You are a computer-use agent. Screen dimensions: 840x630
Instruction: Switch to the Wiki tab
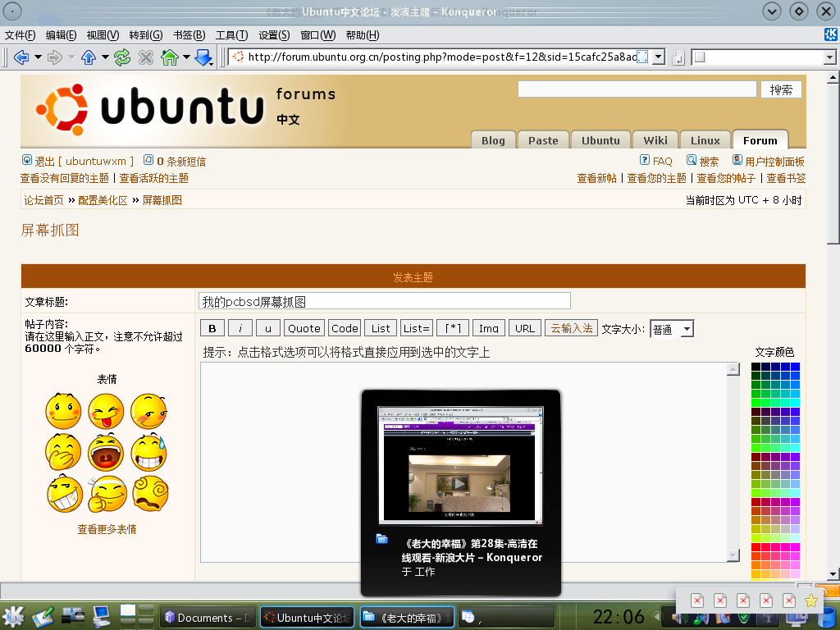click(x=655, y=139)
